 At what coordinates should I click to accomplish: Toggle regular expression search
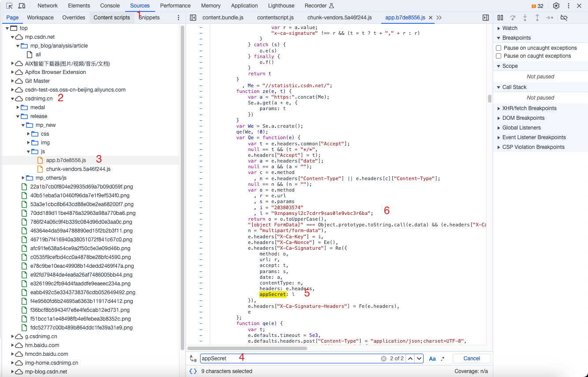point(443,359)
